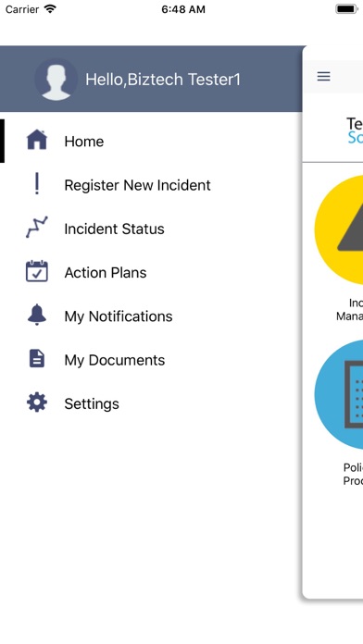Open the Home menu item
The height and width of the screenshot is (644, 363).
(151, 141)
